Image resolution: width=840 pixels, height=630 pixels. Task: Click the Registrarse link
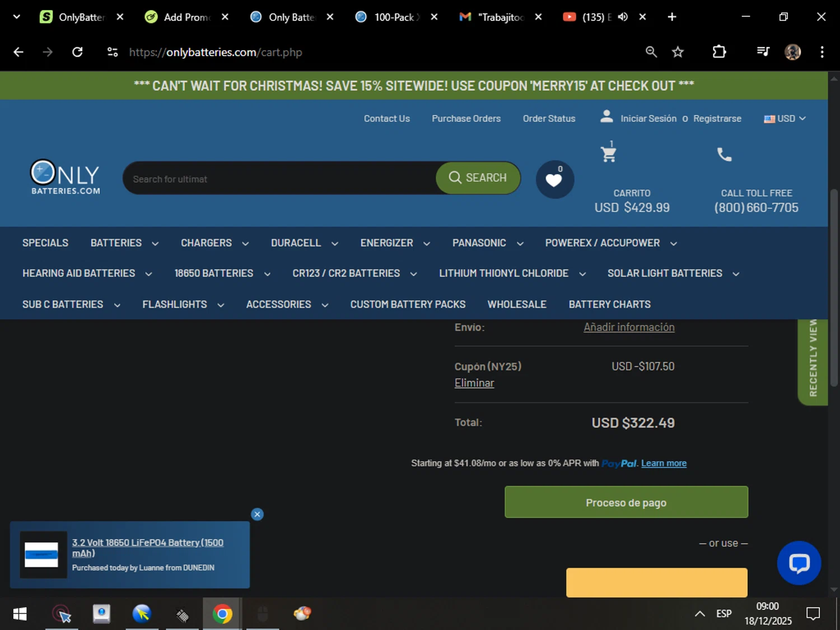(x=717, y=119)
